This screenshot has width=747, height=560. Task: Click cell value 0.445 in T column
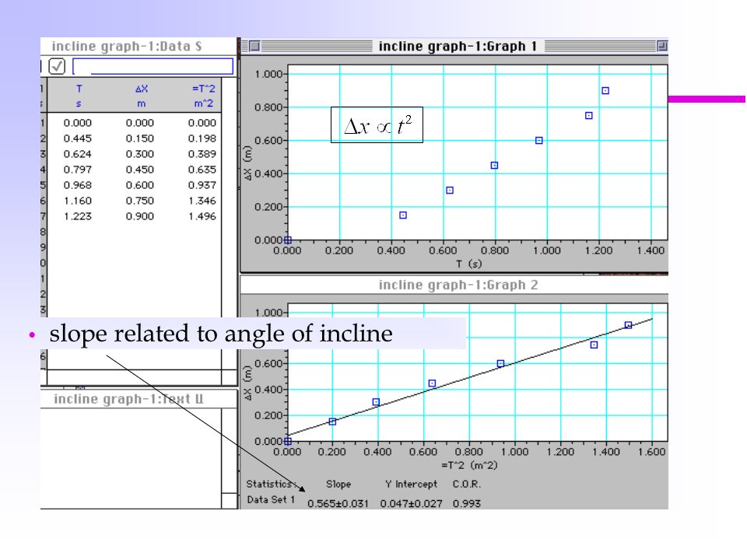point(78,138)
